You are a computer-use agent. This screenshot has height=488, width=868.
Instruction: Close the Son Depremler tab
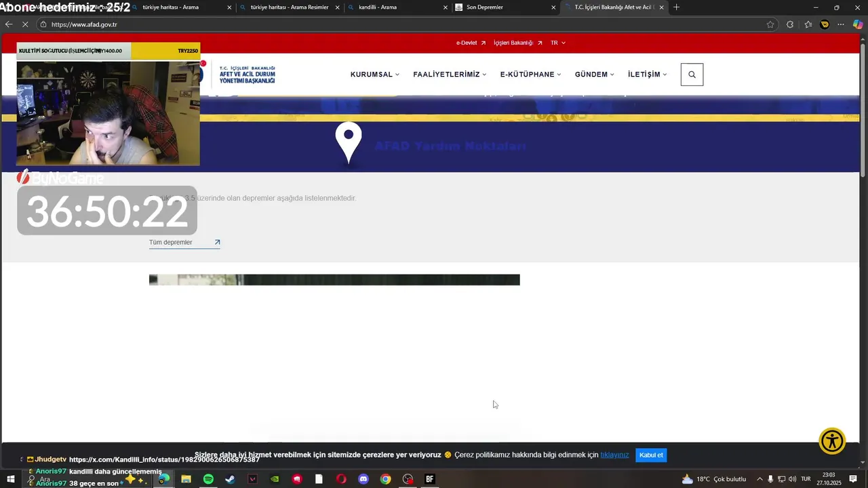(553, 7)
